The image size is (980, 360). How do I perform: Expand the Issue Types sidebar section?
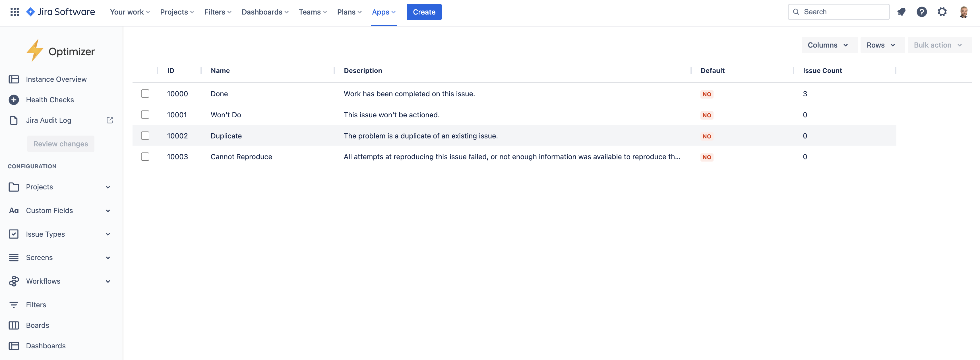pos(108,234)
